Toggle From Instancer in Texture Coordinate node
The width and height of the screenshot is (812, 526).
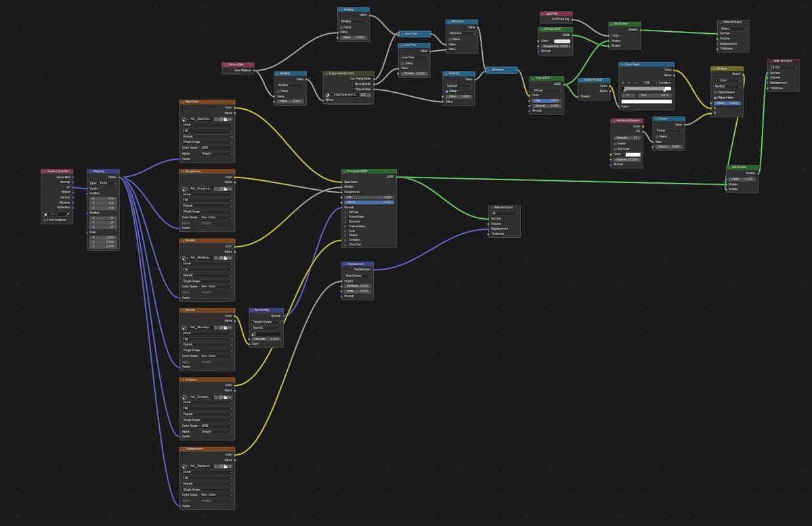(45, 220)
